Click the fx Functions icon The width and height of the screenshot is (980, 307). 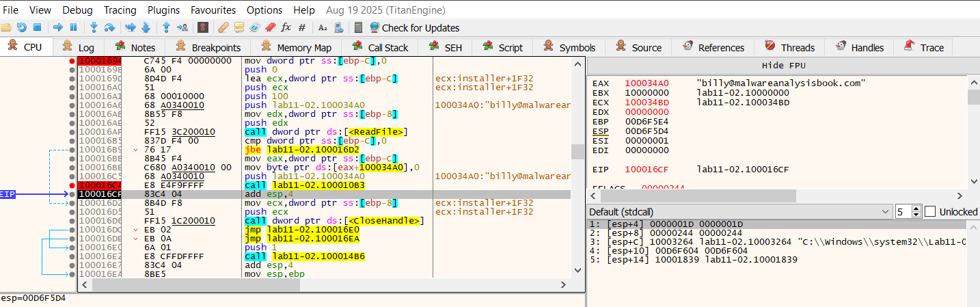pos(286,27)
